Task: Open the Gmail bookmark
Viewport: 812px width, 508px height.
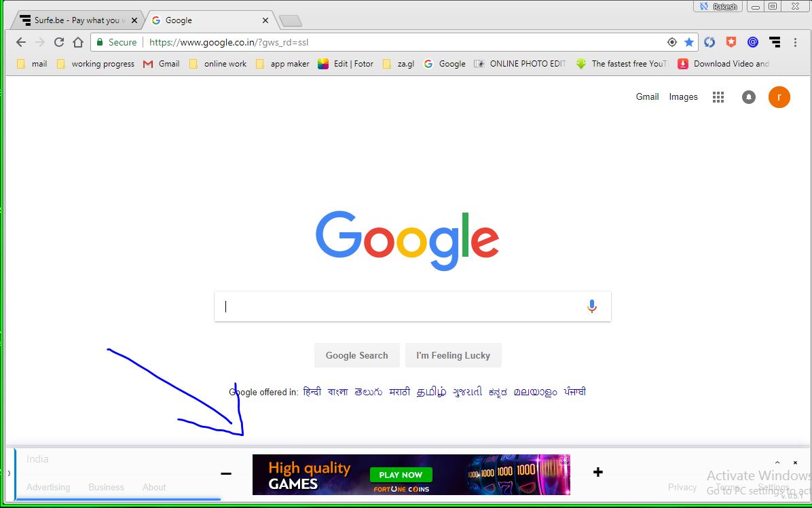Action: click(x=162, y=64)
